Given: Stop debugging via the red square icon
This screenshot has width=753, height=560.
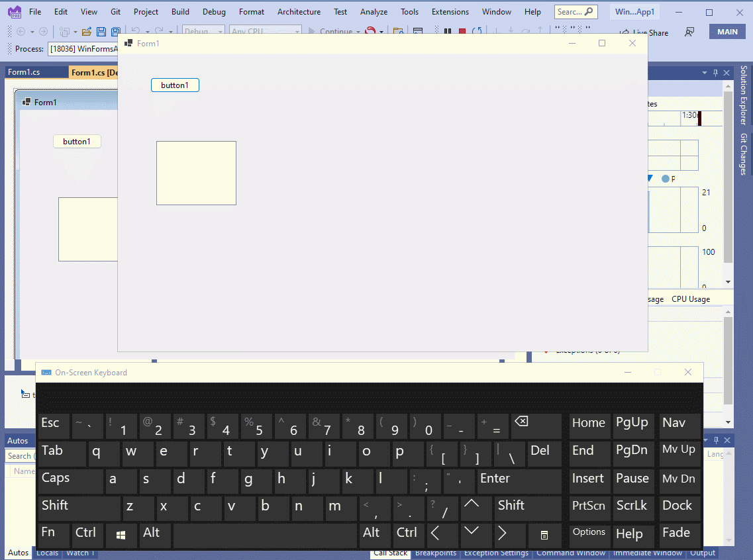Looking at the screenshot, I should pos(462,32).
